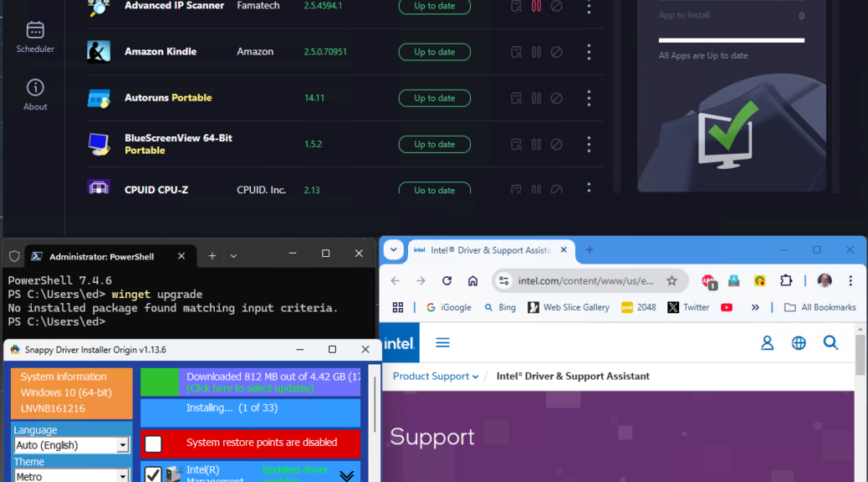The width and height of the screenshot is (868, 482).
Task: Open the iGoogle bookmark
Action: click(448, 307)
